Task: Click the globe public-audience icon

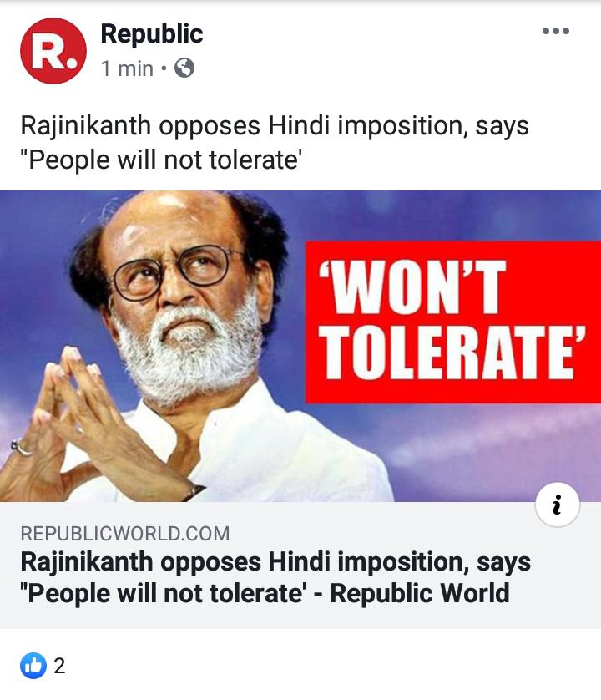Action: [184, 68]
